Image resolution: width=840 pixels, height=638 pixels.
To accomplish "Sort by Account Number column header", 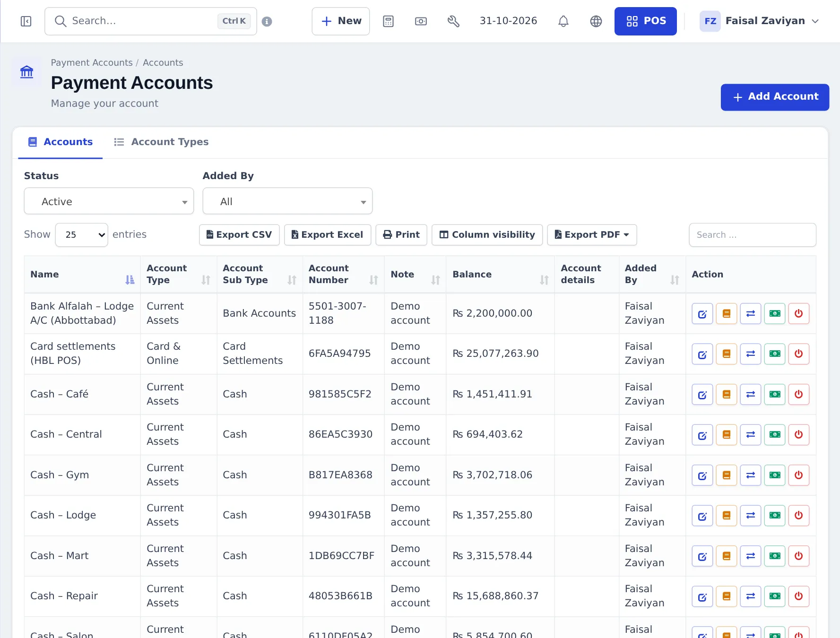I will [344, 275].
